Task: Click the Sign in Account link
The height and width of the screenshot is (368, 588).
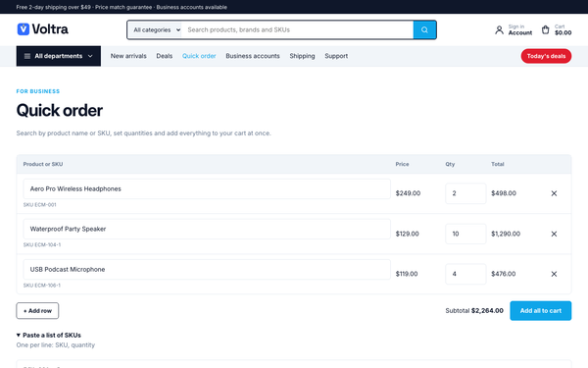Action: [x=514, y=29]
